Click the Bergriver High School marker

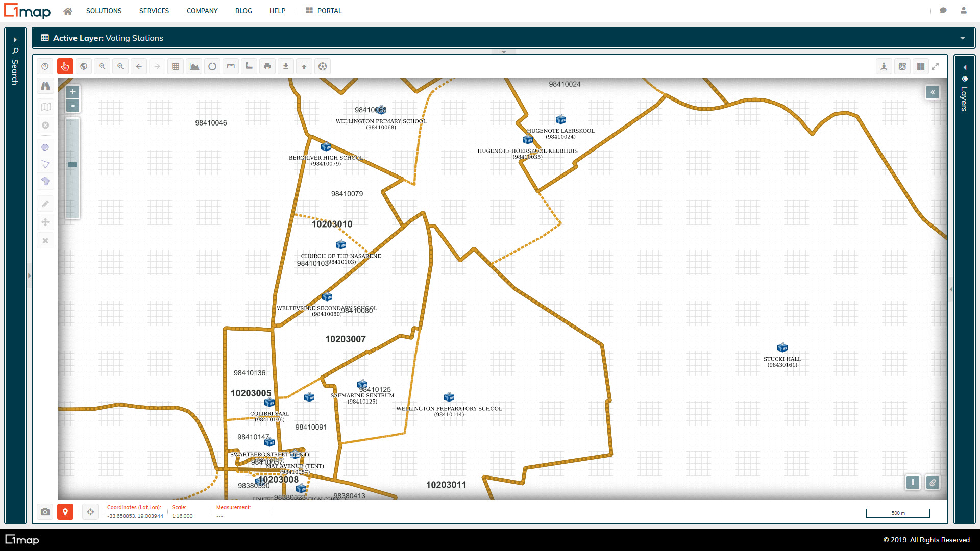click(x=326, y=147)
